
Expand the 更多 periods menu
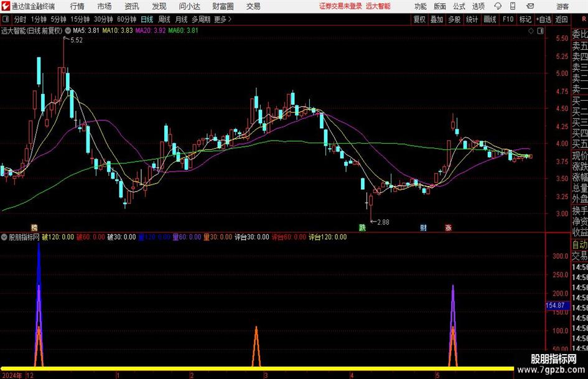pyautogui.click(x=223, y=19)
